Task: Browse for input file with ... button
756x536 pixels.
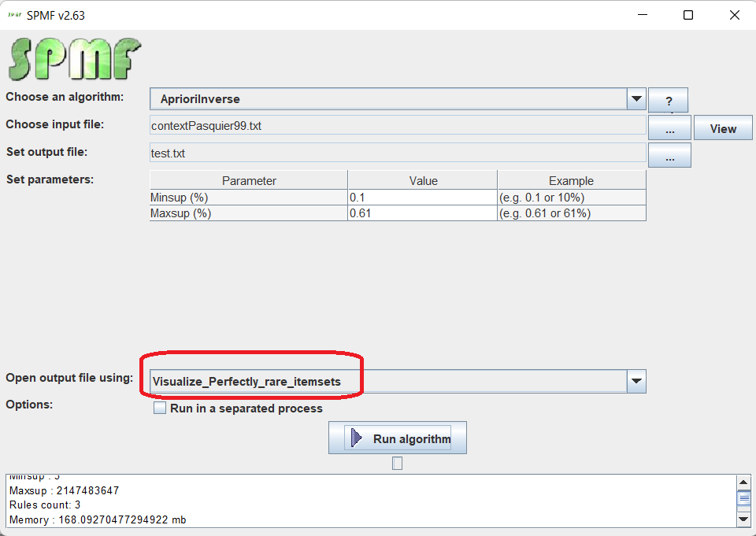Action: (x=669, y=128)
